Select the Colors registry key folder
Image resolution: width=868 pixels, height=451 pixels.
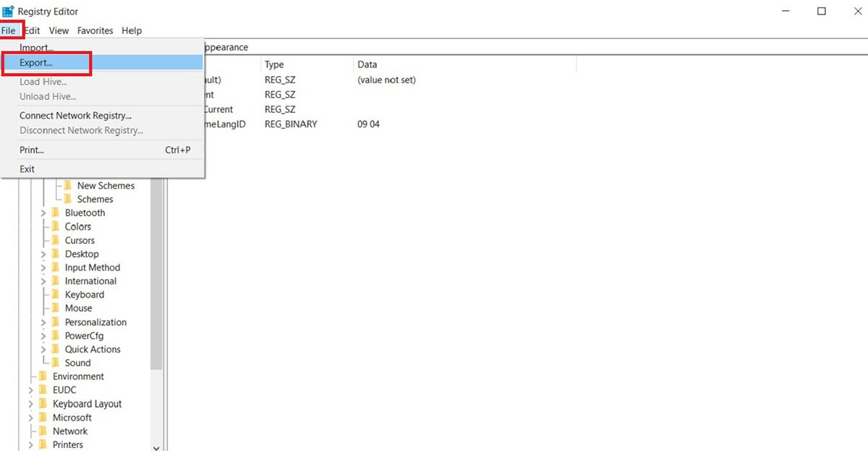tap(78, 226)
